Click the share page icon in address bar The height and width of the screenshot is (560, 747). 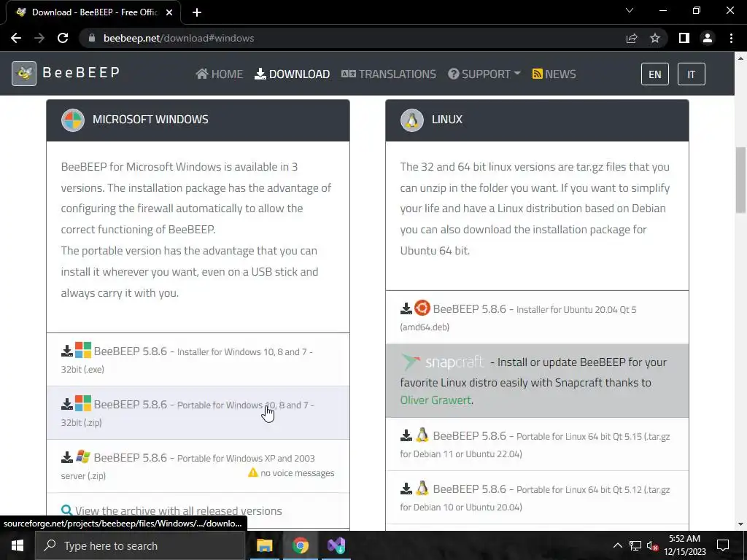[632, 38]
